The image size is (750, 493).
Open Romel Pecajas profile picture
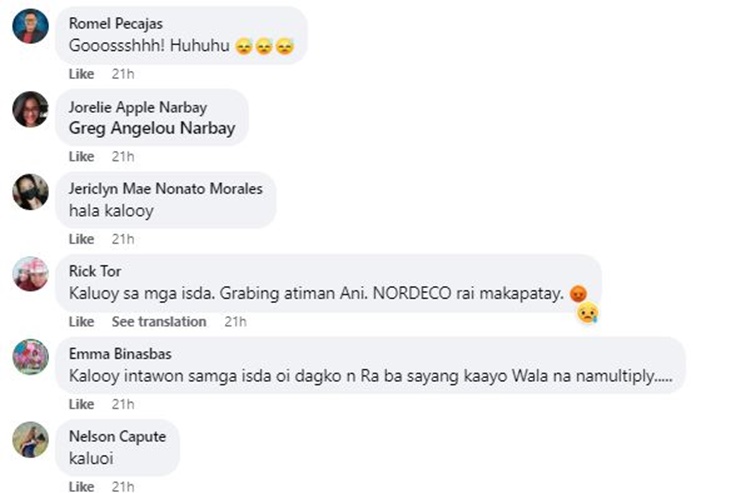point(30,26)
